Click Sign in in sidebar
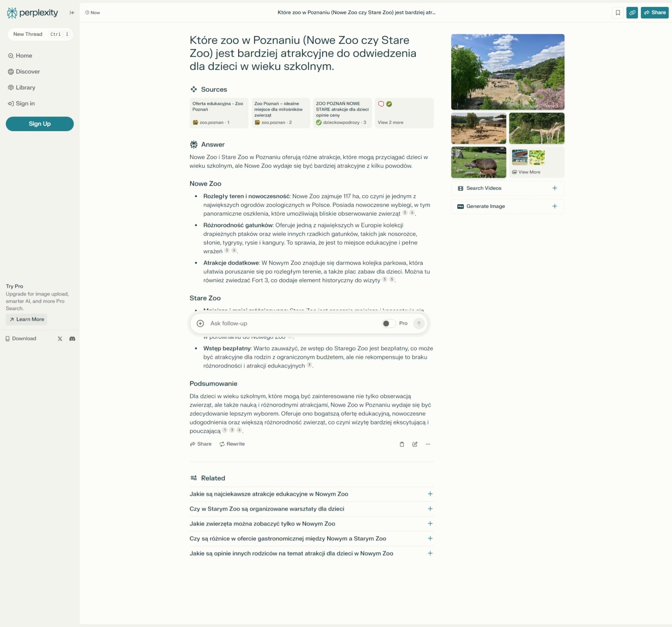672x627 pixels. click(x=21, y=103)
